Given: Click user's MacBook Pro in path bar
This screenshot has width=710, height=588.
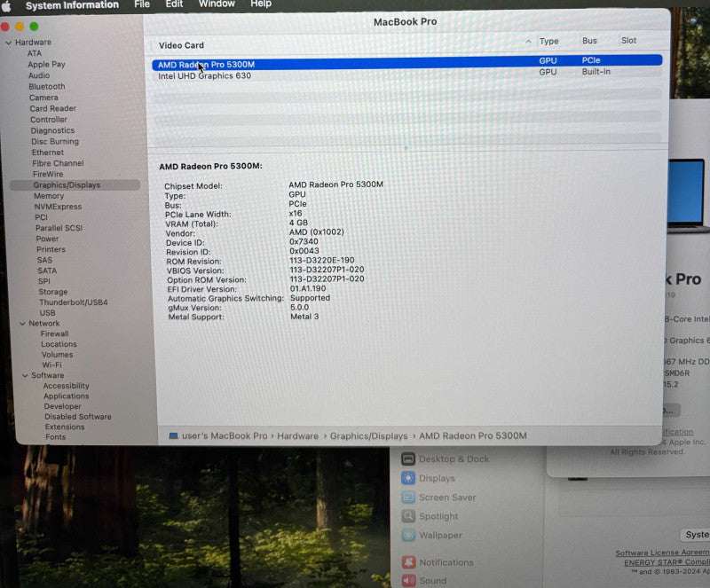Looking at the screenshot, I should [x=225, y=436].
